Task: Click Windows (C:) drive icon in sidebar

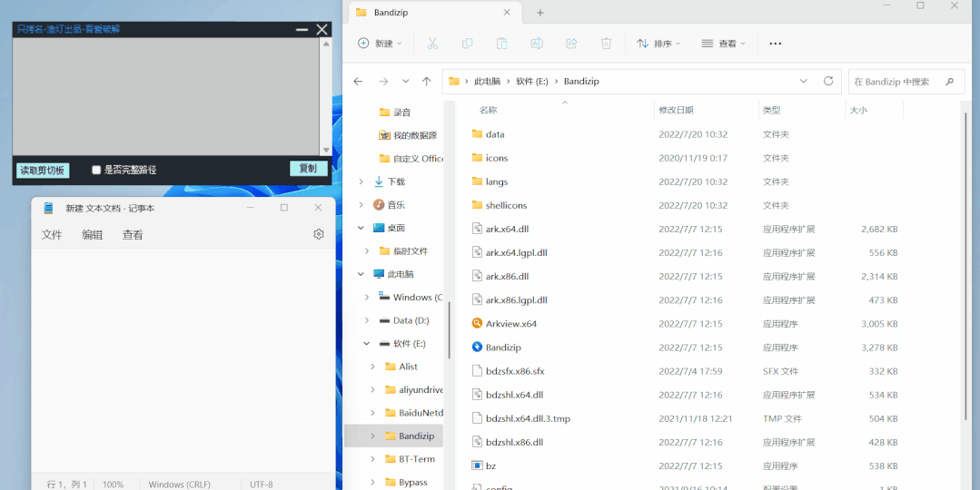Action: point(385,297)
